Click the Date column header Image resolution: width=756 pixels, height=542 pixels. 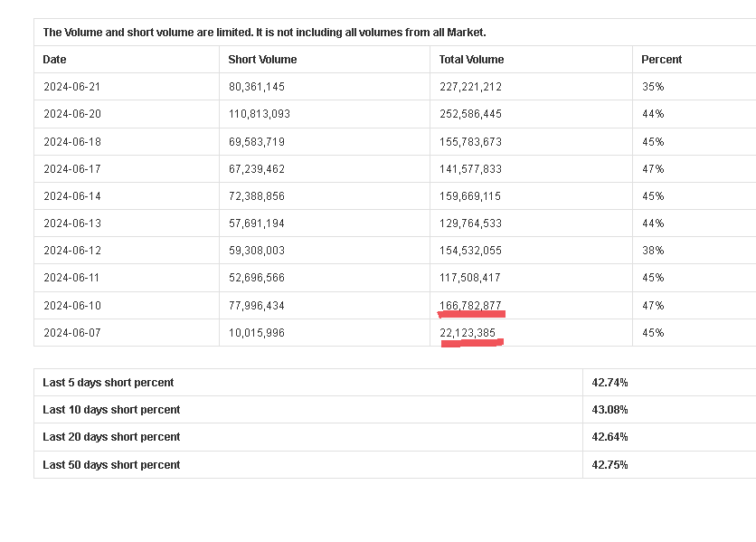pos(54,60)
